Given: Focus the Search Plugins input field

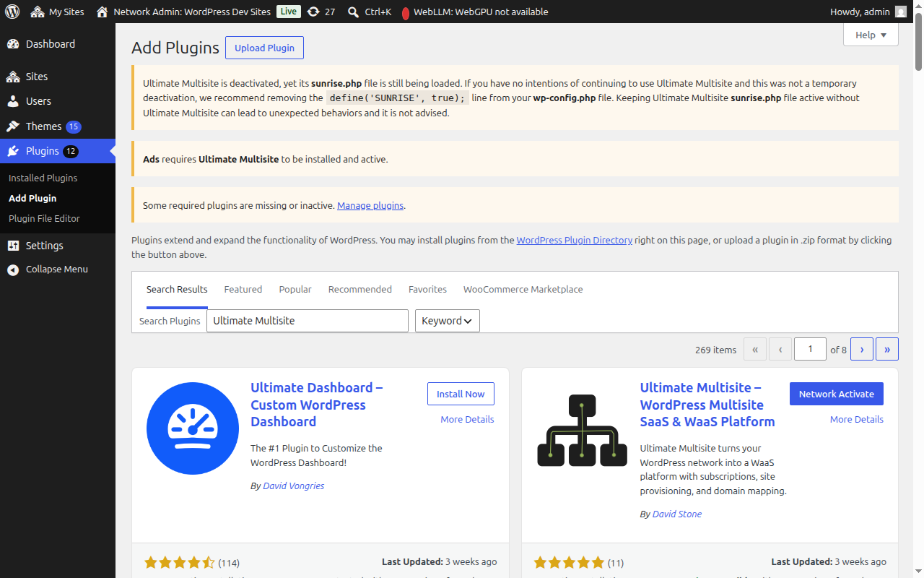Looking at the screenshot, I should pyautogui.click(x=308, y=321).
